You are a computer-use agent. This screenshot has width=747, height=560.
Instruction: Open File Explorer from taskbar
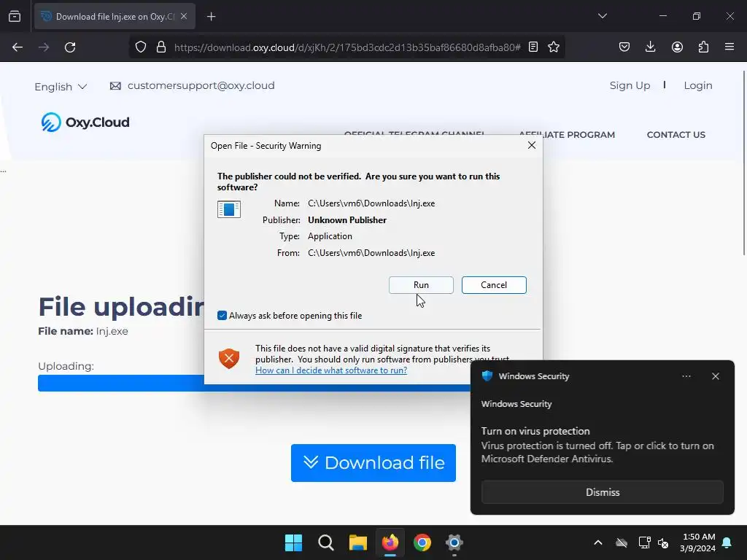click(x=357, y=542)
